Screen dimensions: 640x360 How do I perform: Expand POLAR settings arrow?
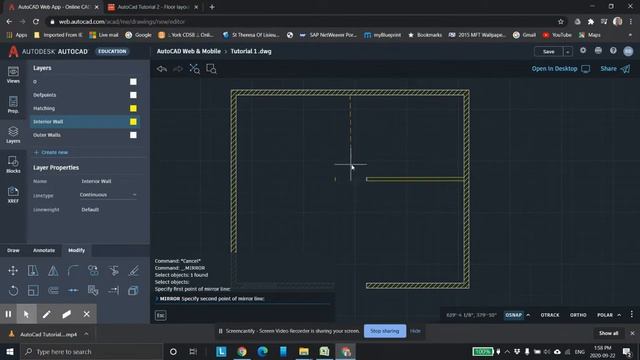coord(619,315)
